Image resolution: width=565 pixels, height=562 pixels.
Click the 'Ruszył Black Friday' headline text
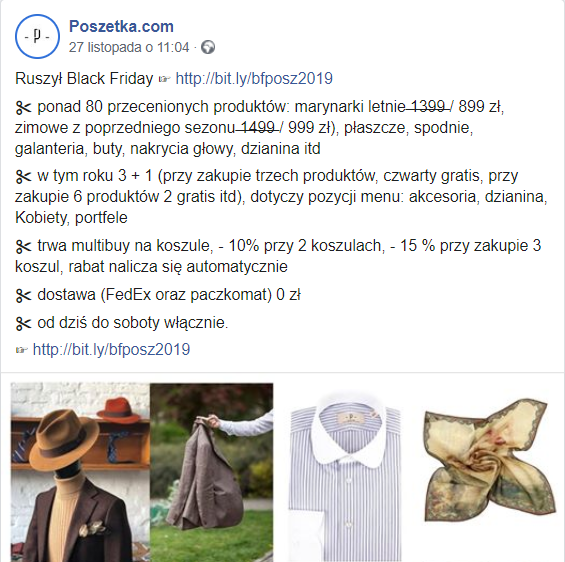[84, 78]
